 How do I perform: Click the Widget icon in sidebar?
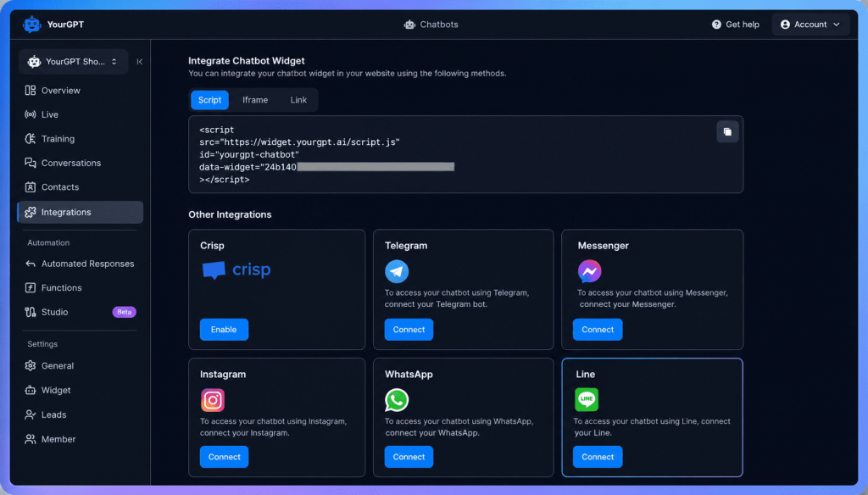[x=31, y=390]
